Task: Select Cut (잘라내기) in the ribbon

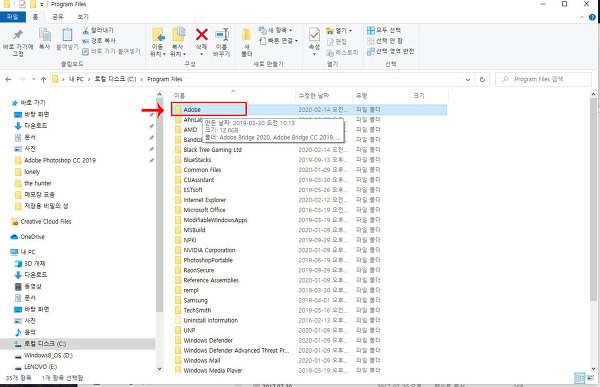Action: [98, 30]
